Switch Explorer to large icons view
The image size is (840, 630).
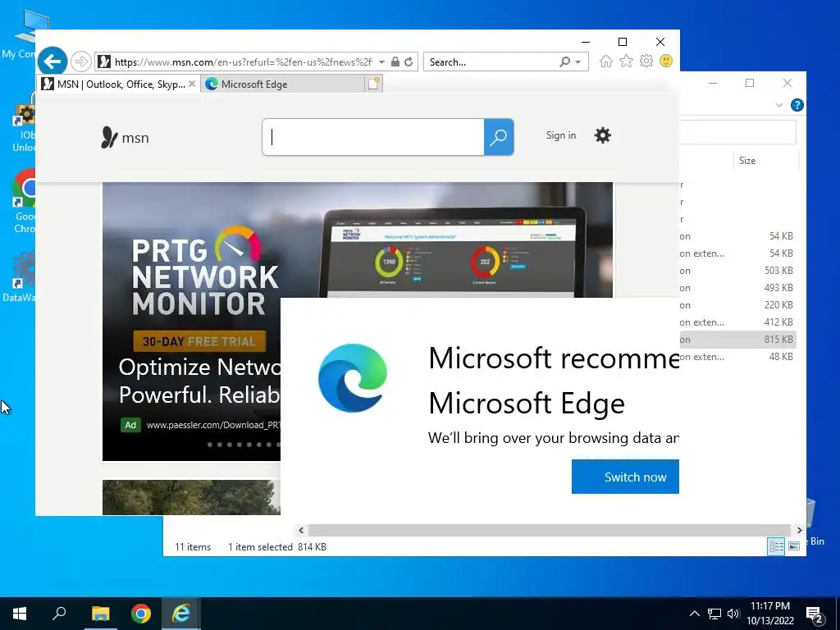(794, 546)
